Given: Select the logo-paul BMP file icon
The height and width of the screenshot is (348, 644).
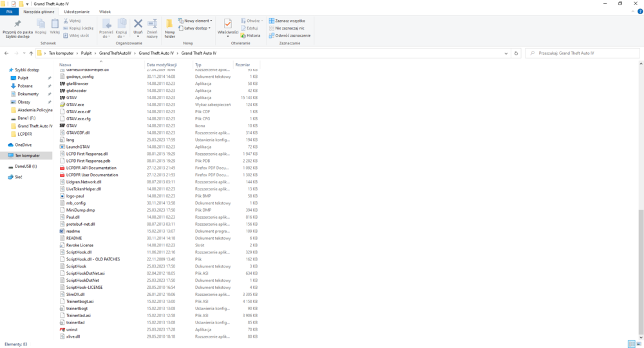Looking at the screenshot, I should 62,196.
